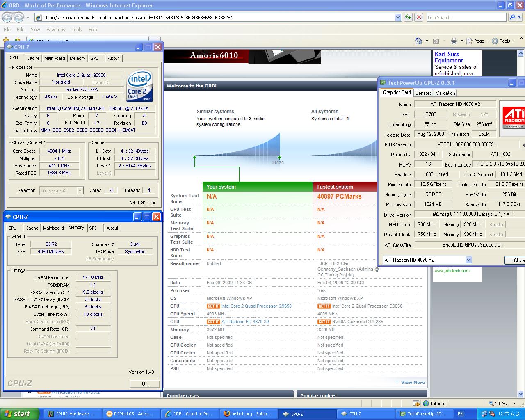Open the Print options dropdown arrow

coord(462,41)
